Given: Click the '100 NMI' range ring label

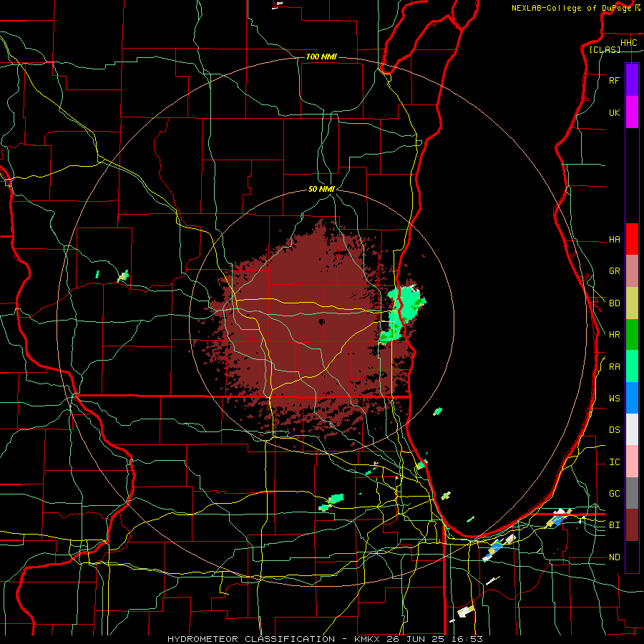Looking at the screenshot, I should coord(321,57).
